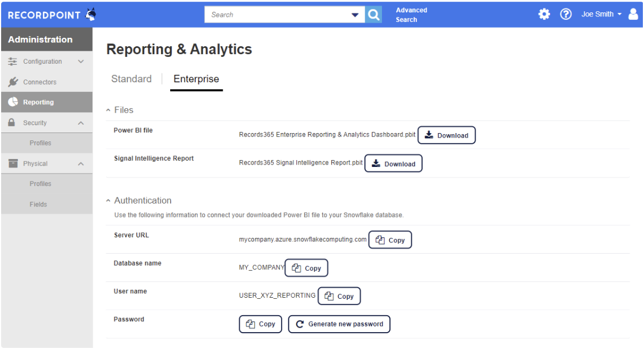Expand the Configuration menu chevron
This screenshot has height=349, width=644.
tap(81, 61)
